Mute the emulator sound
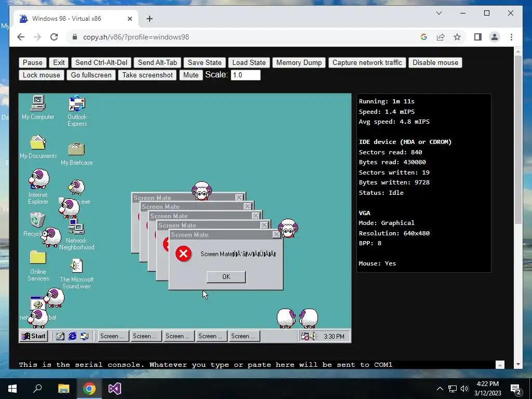532x399 pixels. click(191, 75)
